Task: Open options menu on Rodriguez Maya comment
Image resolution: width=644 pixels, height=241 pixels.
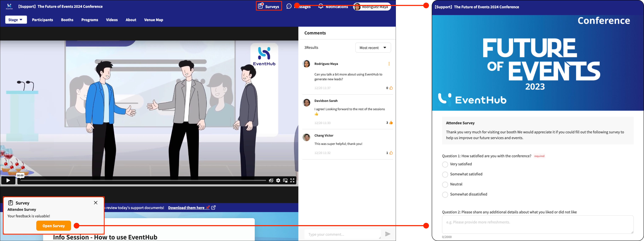Action: click(x=389, y=64)
